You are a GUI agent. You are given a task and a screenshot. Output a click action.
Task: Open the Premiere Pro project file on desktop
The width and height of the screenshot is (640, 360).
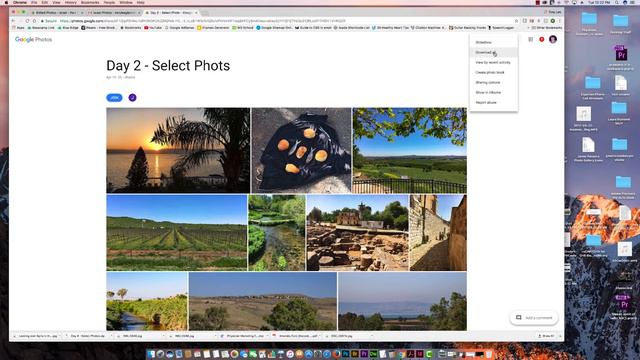[x=621, y=54]
